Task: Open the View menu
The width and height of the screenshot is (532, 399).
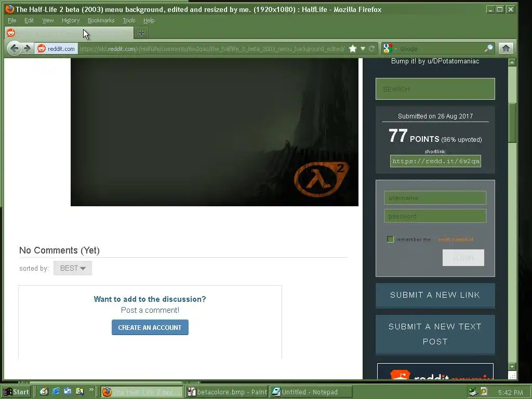Action: tap(48, 20)
